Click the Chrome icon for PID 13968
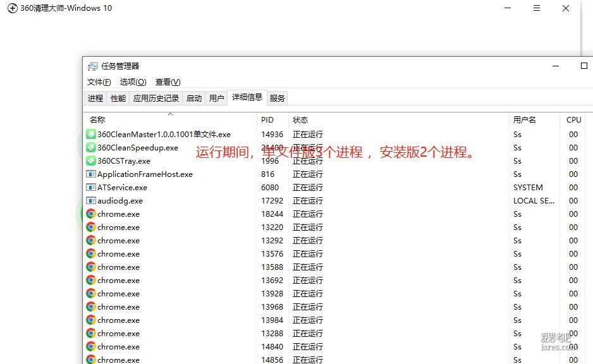593x364 pixels. [91, 306]
